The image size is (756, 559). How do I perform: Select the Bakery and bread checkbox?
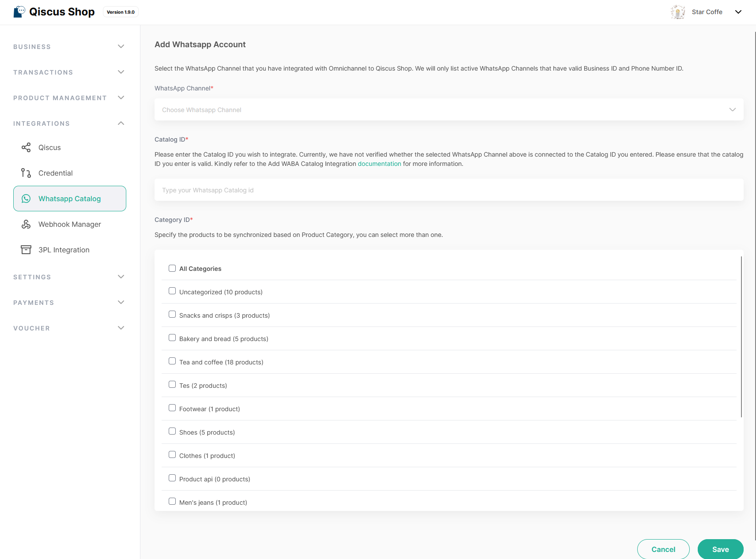(172, 338)
